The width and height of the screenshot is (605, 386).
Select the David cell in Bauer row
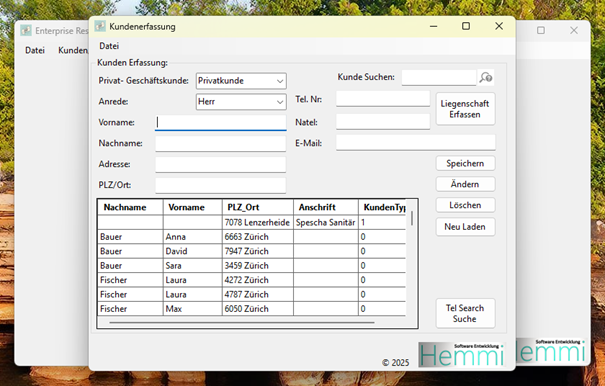pyautogui.click(x=193, y=251)
